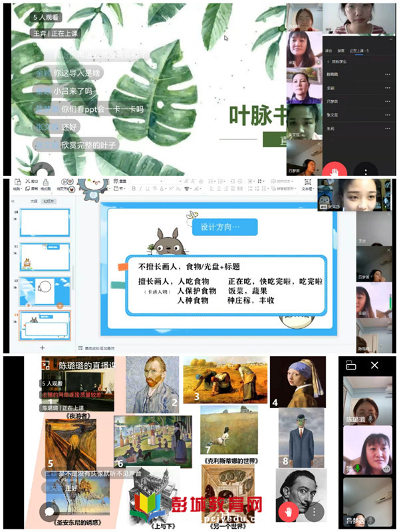Toggle 吕梦茜 microphone icon in bottom panel

click(x=371, y=520)
